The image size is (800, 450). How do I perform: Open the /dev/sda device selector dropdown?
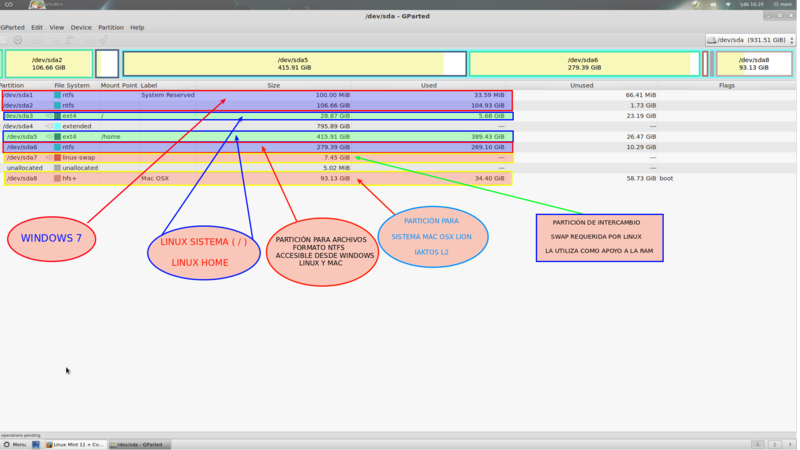(750, 40)
